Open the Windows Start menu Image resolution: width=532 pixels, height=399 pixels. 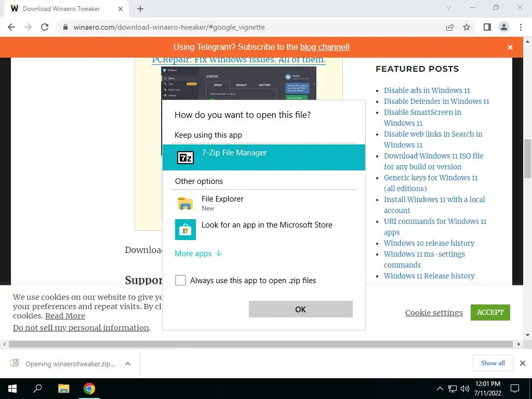tap(12, 389)
